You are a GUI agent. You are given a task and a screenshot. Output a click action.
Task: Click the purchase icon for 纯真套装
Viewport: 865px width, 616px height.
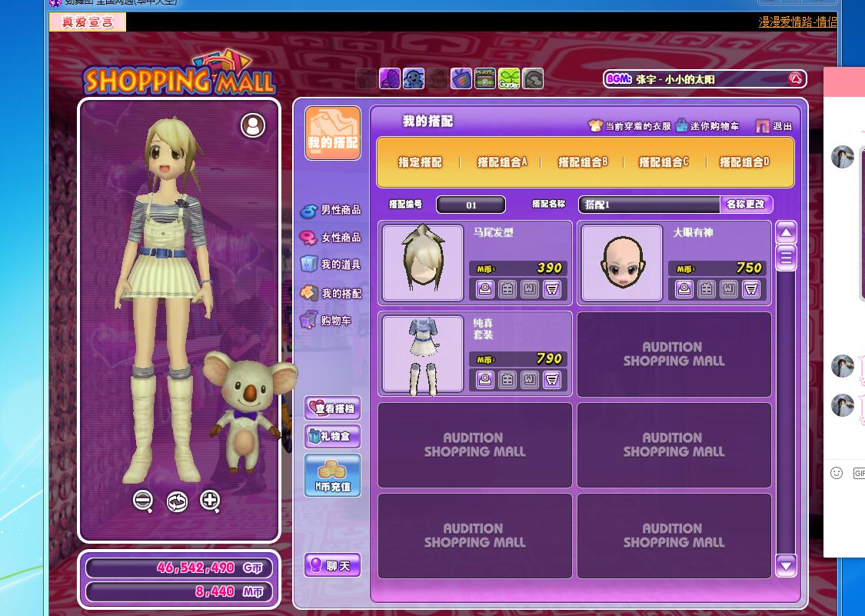(485, 379)
